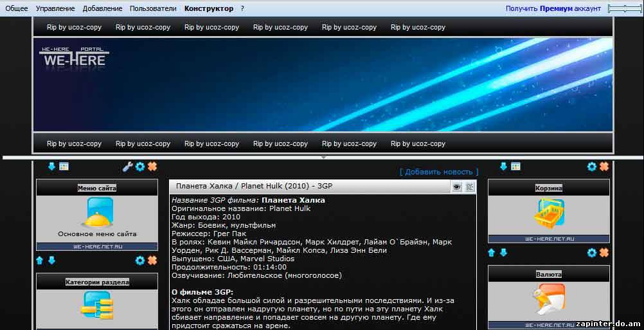The width and height of the screenshot is (644, 330).
Task: Click first Rip by ucoz-copy link in upper bar
Action: (75, 28)
